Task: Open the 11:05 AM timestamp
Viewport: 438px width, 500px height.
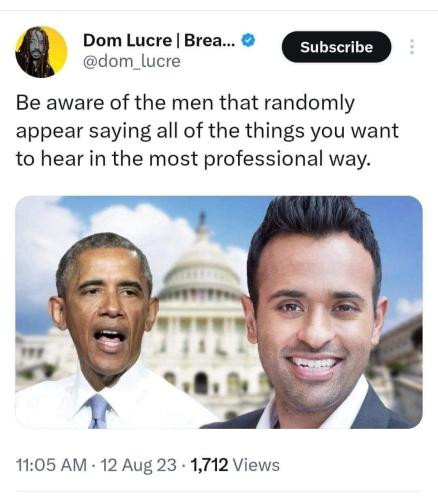Action: coord(51,465)
